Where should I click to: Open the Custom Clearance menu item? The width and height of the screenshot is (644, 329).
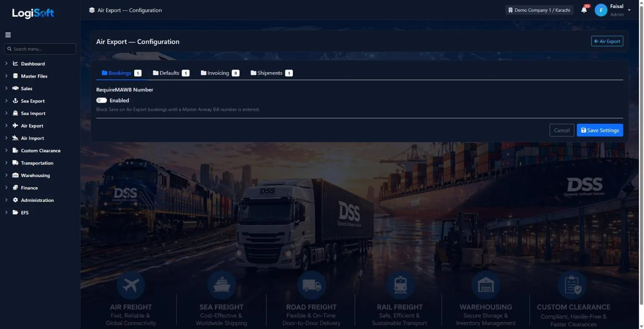[x=41, y=151]
